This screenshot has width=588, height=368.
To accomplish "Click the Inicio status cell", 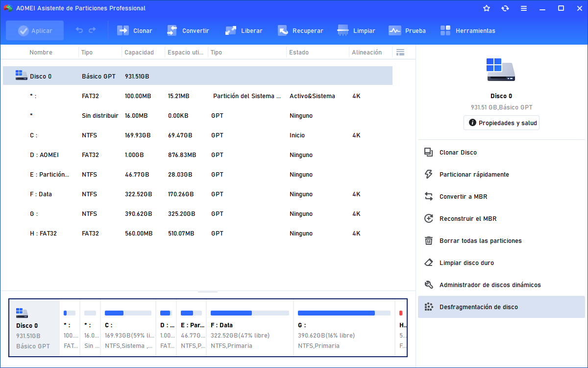I will [x=297, y=135].
